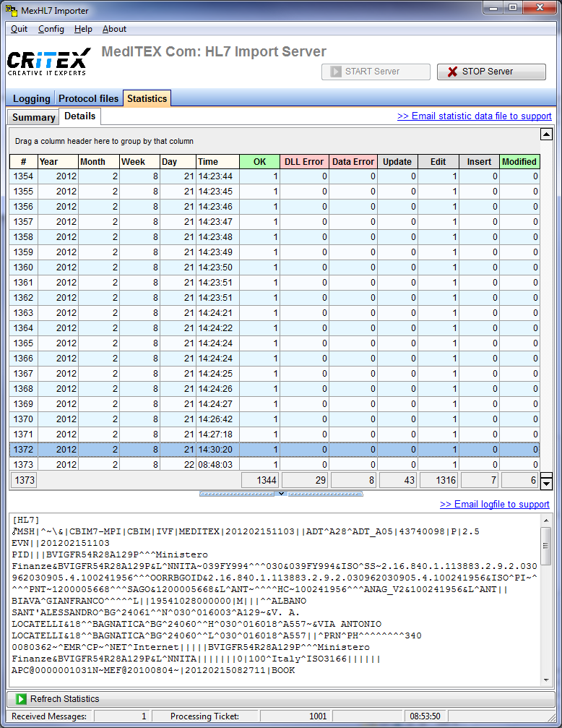Click the log text scrollbar down arrow

[546, 680]
